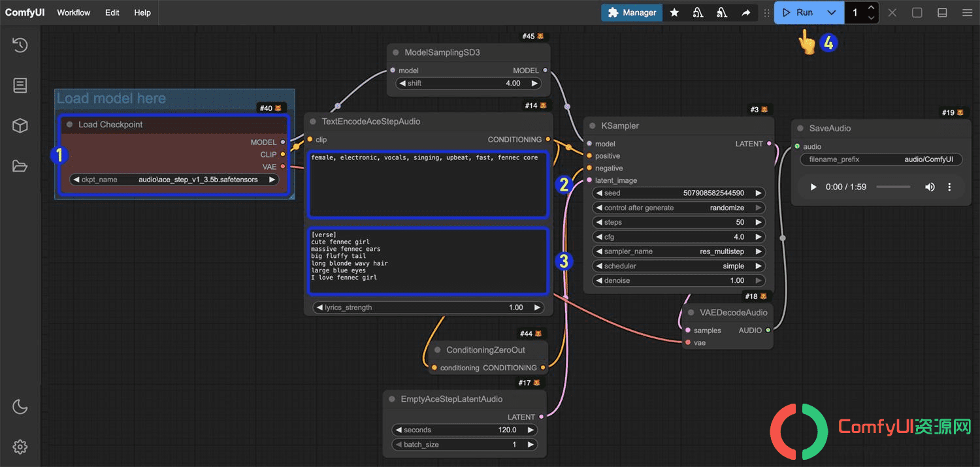Increase the batch count with up arrow
980x467 pixels.
871,7
